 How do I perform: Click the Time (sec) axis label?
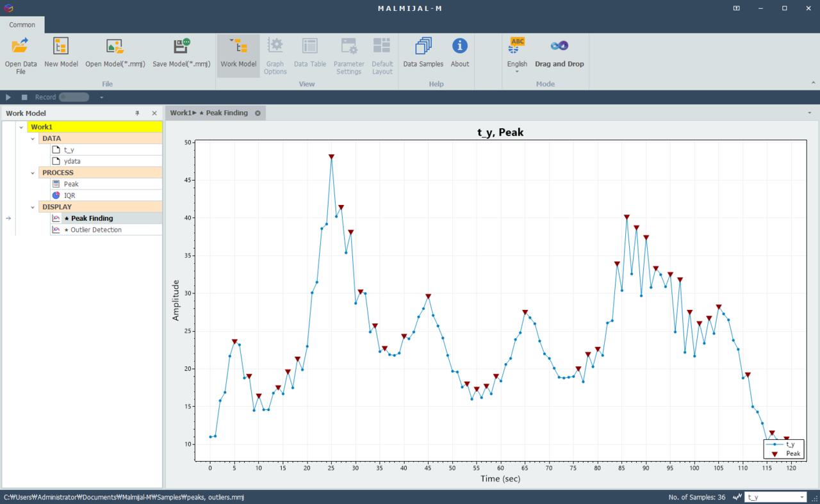[500, 478]
